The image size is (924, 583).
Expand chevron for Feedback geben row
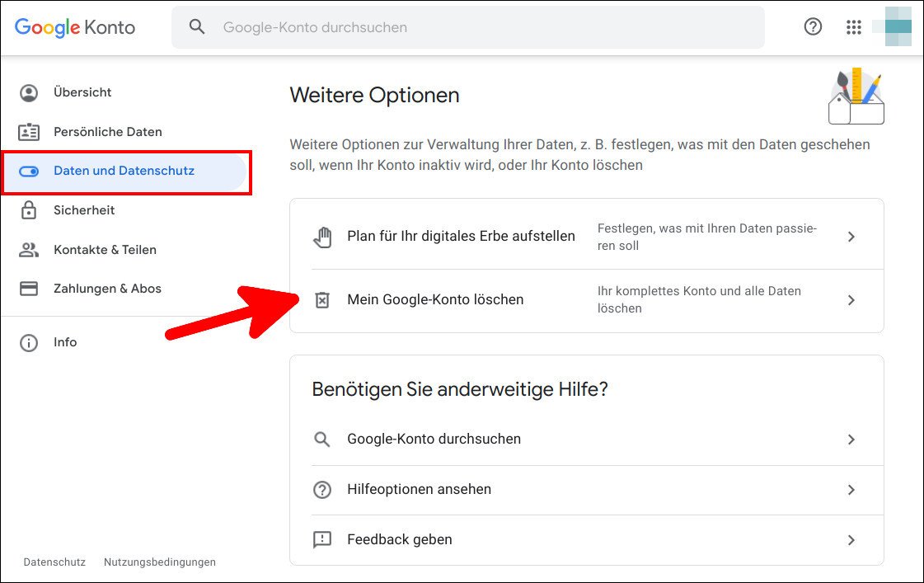point(851,540)
